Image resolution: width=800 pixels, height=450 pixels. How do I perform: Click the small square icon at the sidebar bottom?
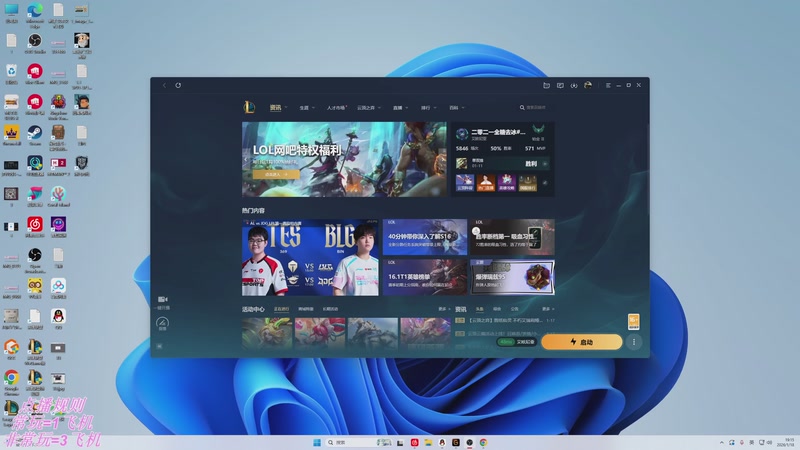tap(159, 346)
